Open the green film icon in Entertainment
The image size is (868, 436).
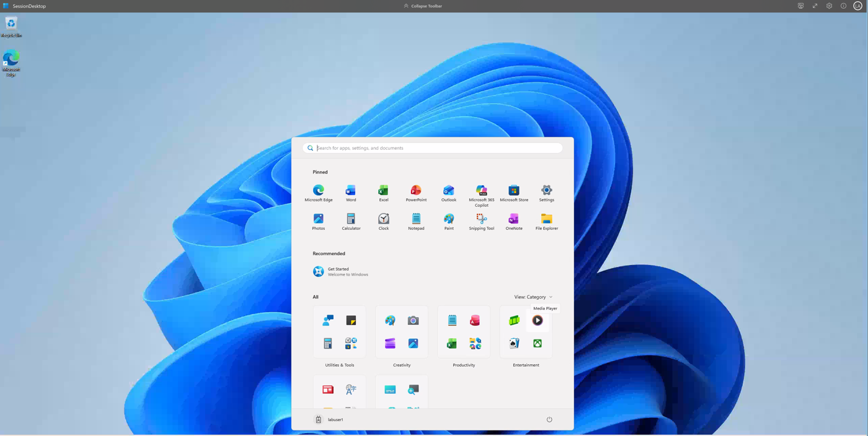click(x=514, y=321)
